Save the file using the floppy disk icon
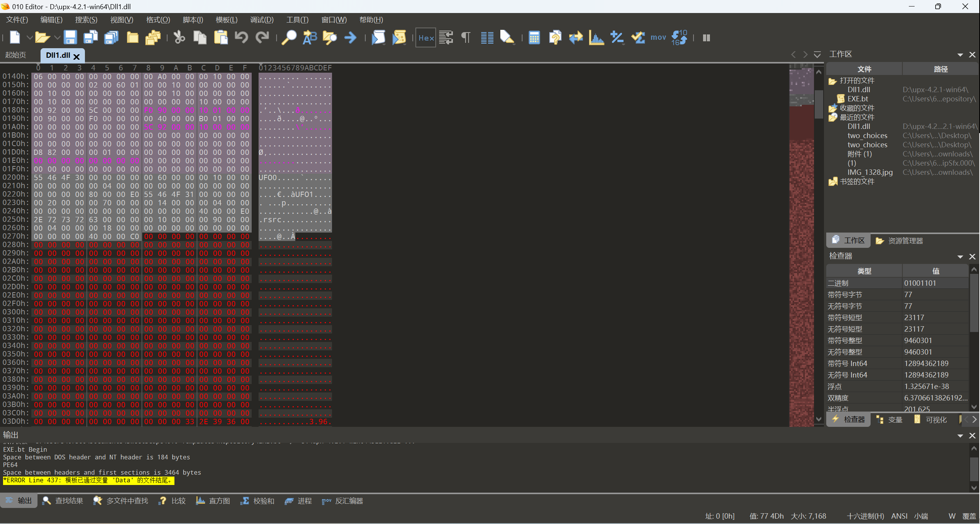 [70, 37]
